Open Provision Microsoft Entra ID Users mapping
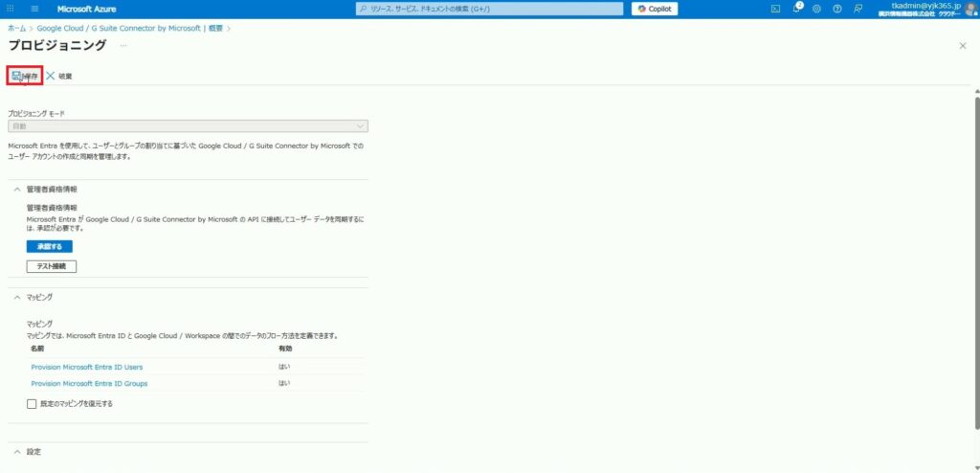Image resolution: width=980 pixels, height=473 pixels. pyautogui.click(x=87, y=367)
